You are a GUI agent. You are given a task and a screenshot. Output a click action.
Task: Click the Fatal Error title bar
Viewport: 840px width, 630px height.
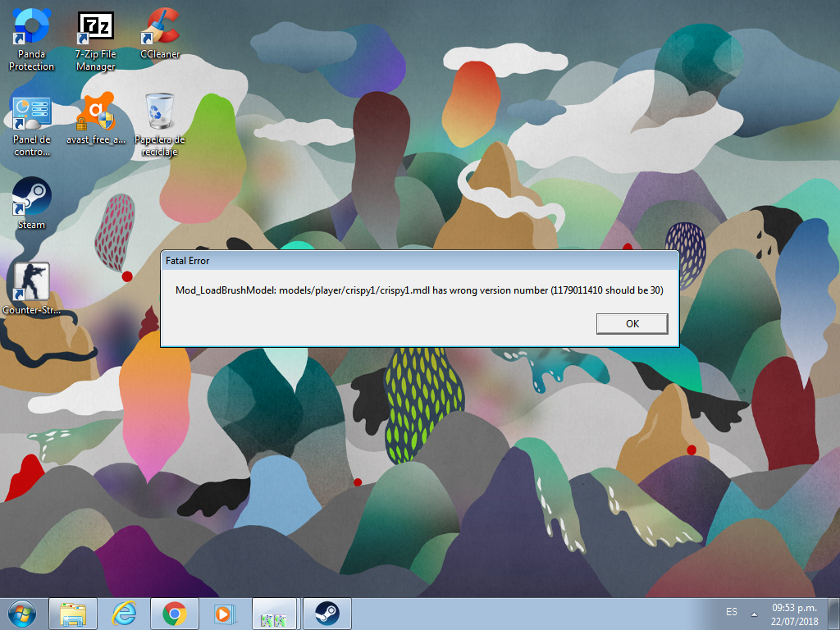point(420,261)
